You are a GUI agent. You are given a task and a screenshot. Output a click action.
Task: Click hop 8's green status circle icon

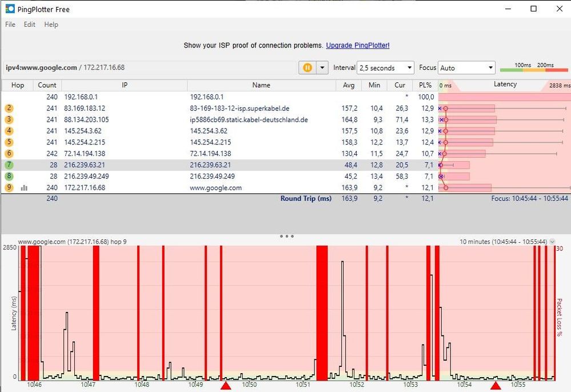[9, 176]
